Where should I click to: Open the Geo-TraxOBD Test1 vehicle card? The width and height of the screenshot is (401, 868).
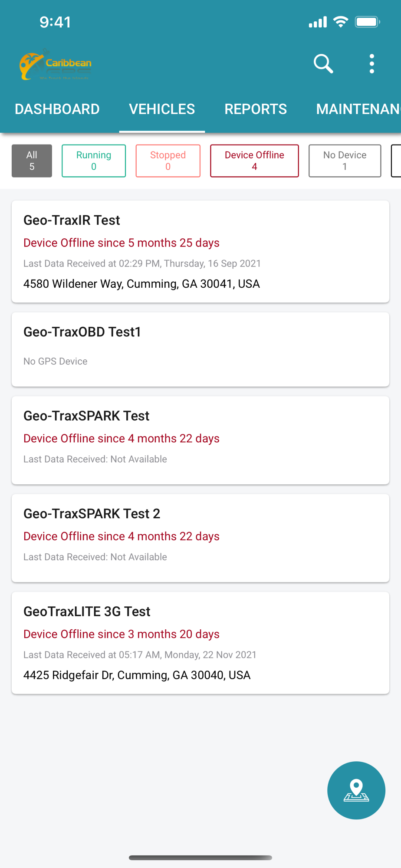[x=200, y=349]
